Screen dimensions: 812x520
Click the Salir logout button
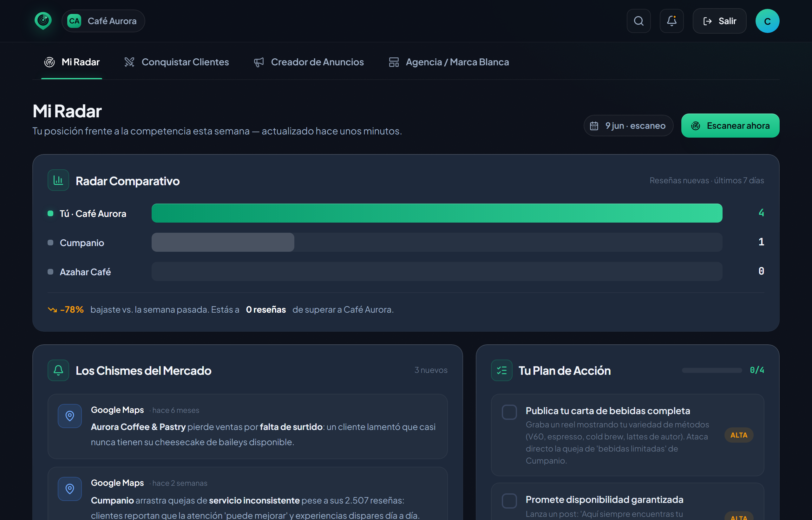(x=719, y=21)
